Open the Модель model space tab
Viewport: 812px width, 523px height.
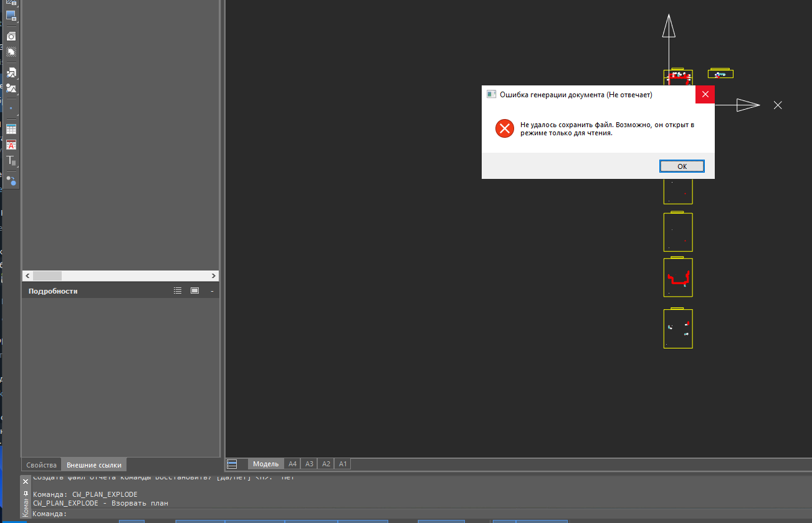[x=265, y=464]
